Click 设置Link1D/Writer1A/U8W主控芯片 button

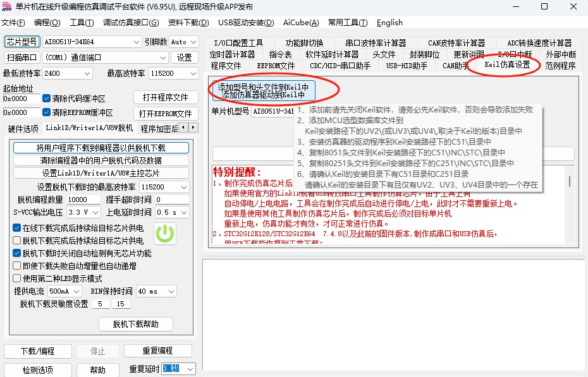click(x=101, y=173)
